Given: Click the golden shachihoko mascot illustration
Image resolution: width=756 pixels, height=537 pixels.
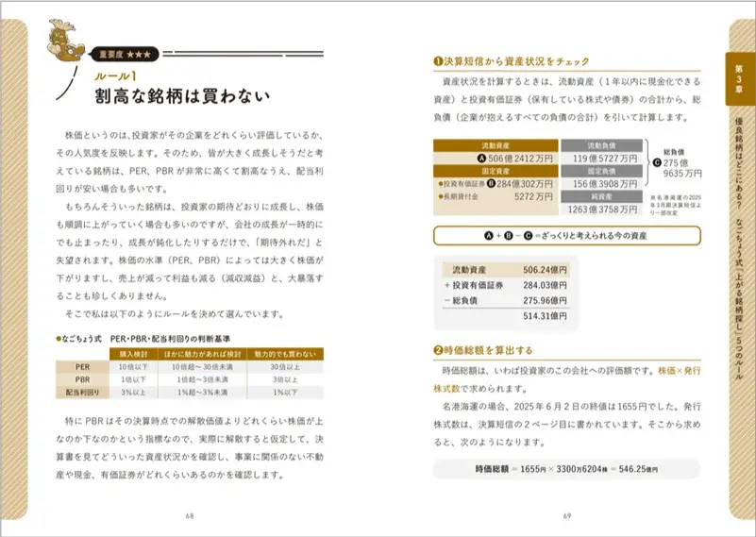Looking at the screenshot, I should pyautogui.click(x=68, y=46).
